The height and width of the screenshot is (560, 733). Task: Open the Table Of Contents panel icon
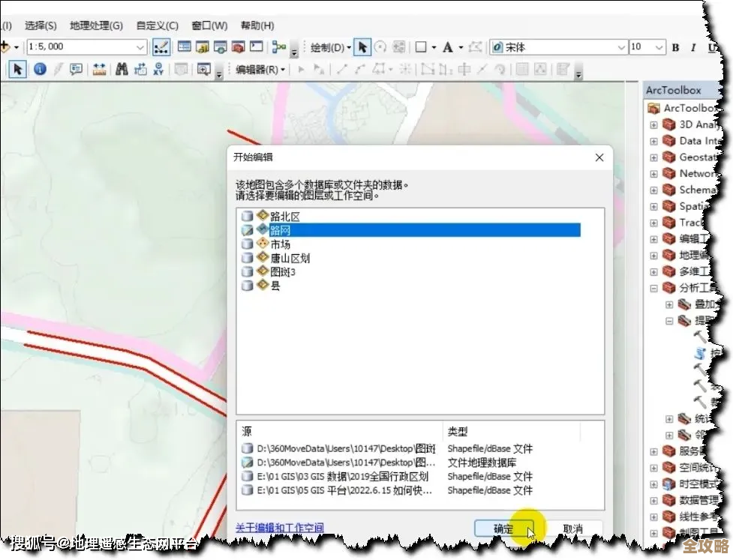point(184,46)
